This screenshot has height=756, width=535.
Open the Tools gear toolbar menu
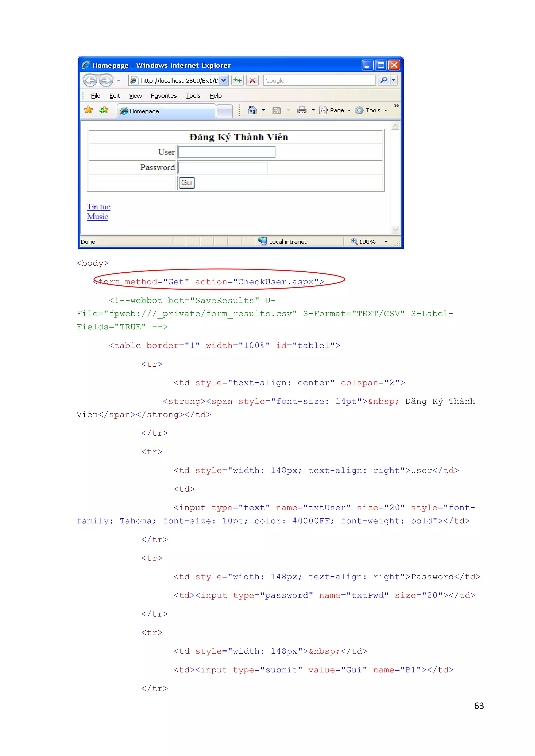tap(371, 110)
